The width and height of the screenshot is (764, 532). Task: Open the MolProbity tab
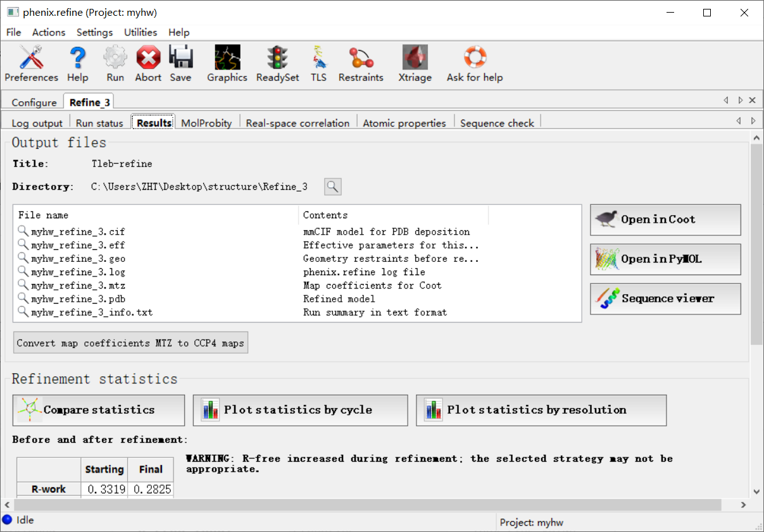click(206, 123)
